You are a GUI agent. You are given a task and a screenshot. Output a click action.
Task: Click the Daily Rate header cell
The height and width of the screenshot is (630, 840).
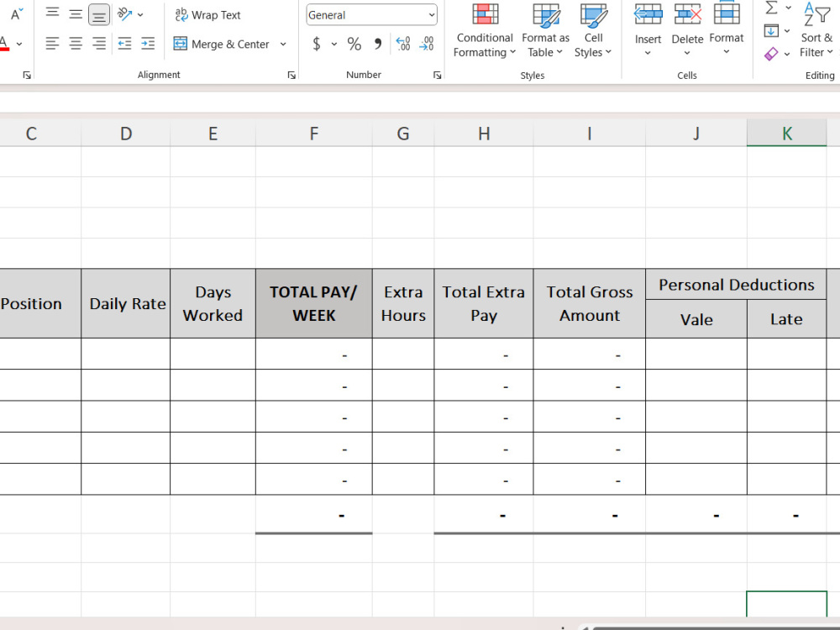pyautogui.click(x=126, y=304)
